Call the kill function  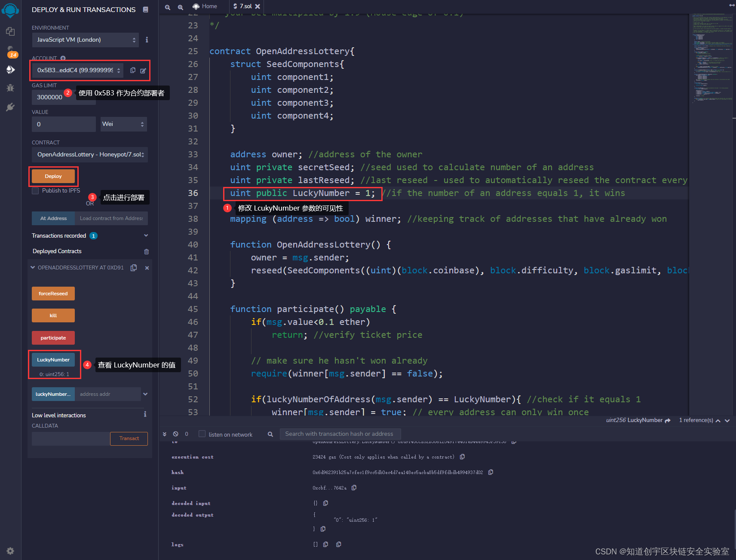tap(53, 315)
